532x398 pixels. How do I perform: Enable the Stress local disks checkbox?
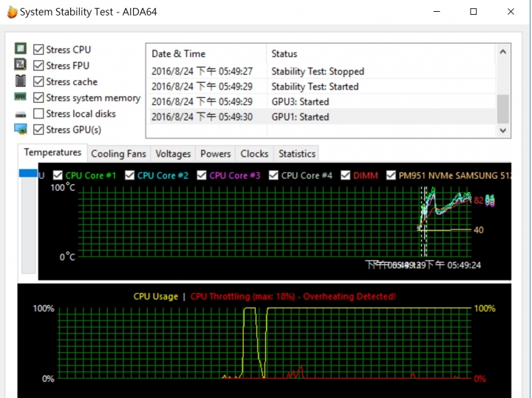point(38,113)
